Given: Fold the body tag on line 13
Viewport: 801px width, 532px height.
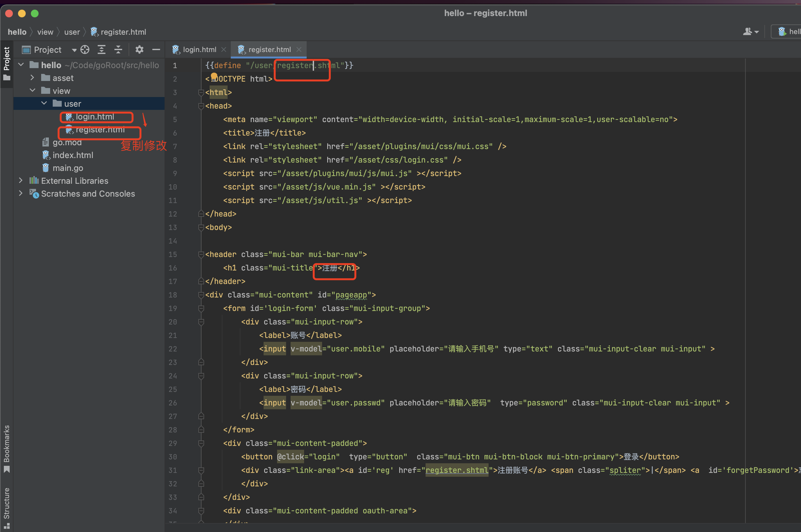Looking at the screenshot, I should [201, 227].
